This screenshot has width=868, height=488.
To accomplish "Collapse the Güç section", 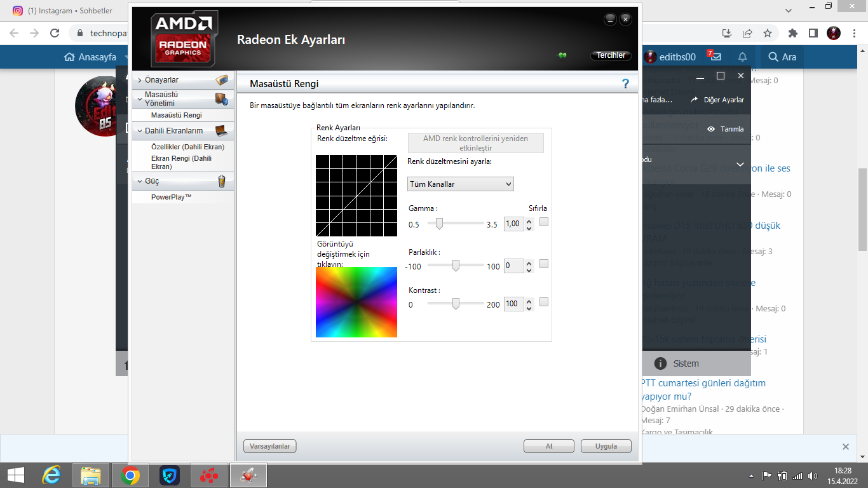I will pos(140,181).
